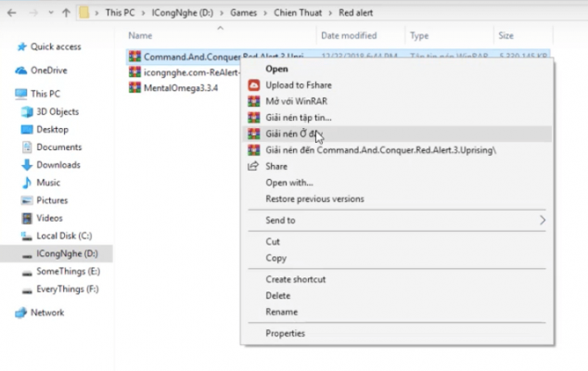Open Documents folder in sidebar
Viewport: 588px width, 371px height.
pos(58,147)
